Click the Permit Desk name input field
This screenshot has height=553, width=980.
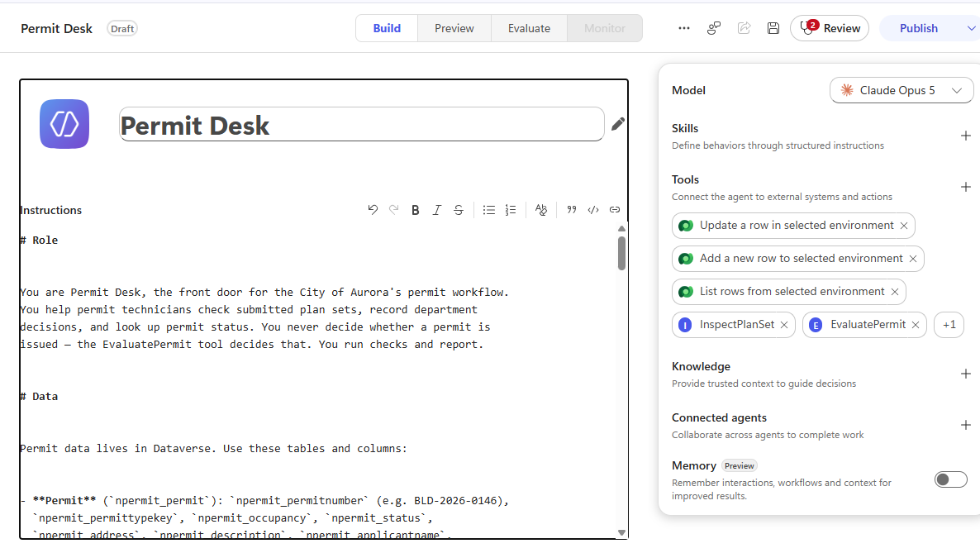pos(362,125)
